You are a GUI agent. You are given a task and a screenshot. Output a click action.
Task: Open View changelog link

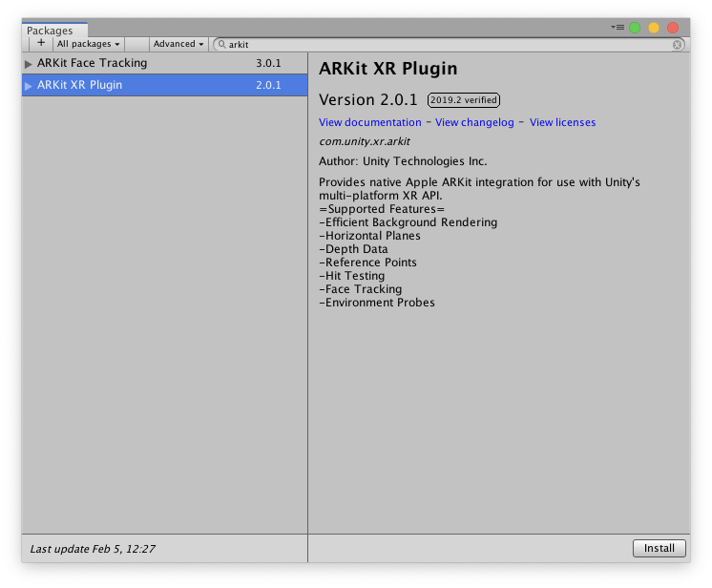coord(474,122)
